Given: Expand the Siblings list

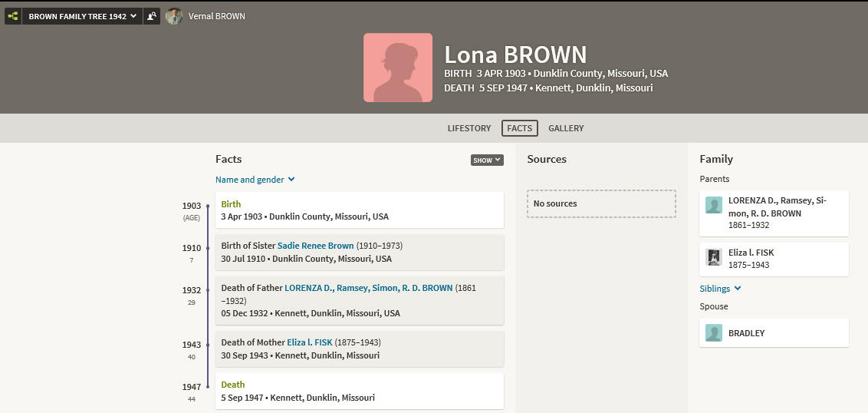Looking at the screenshot, I should tap(720, 289).
